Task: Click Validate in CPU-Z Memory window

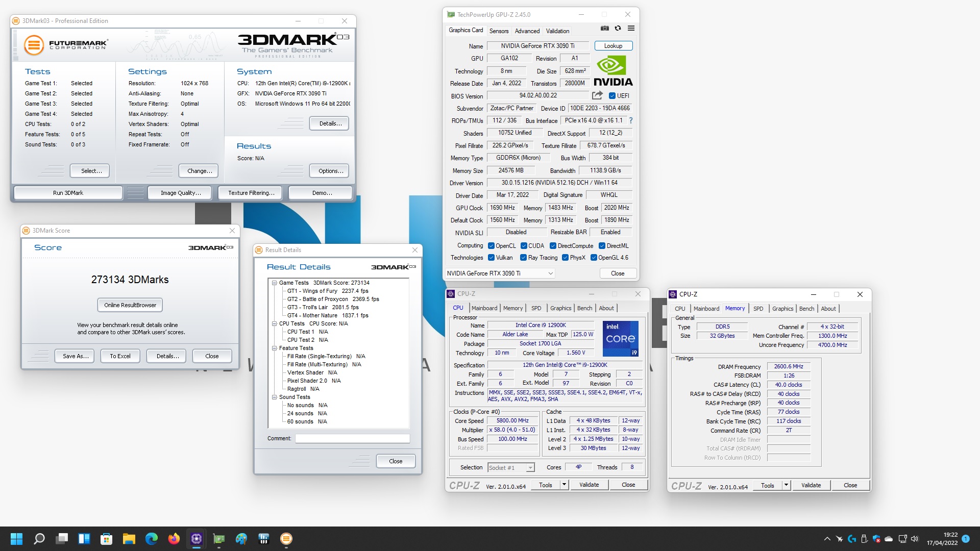Action: coord(811,485)
